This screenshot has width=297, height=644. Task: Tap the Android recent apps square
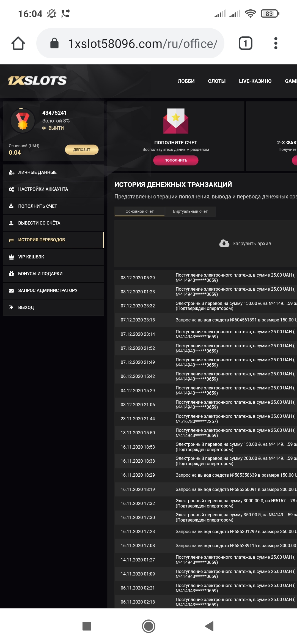(x=87, y=626)
